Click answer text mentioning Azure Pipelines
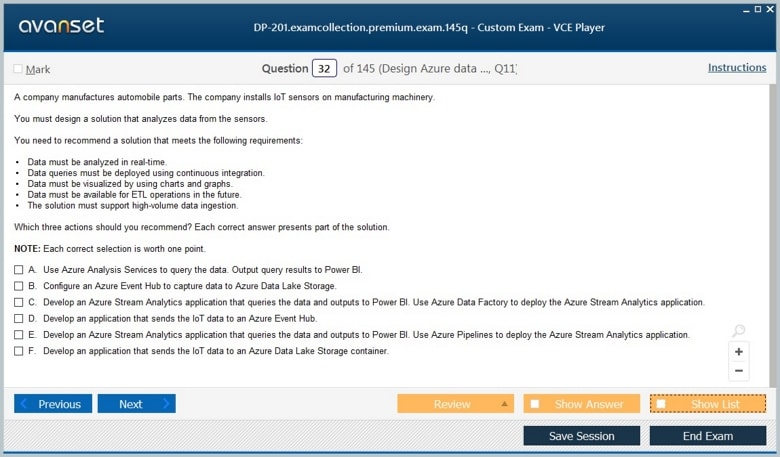This screenshot has width=780, height=457. point(366,335)
